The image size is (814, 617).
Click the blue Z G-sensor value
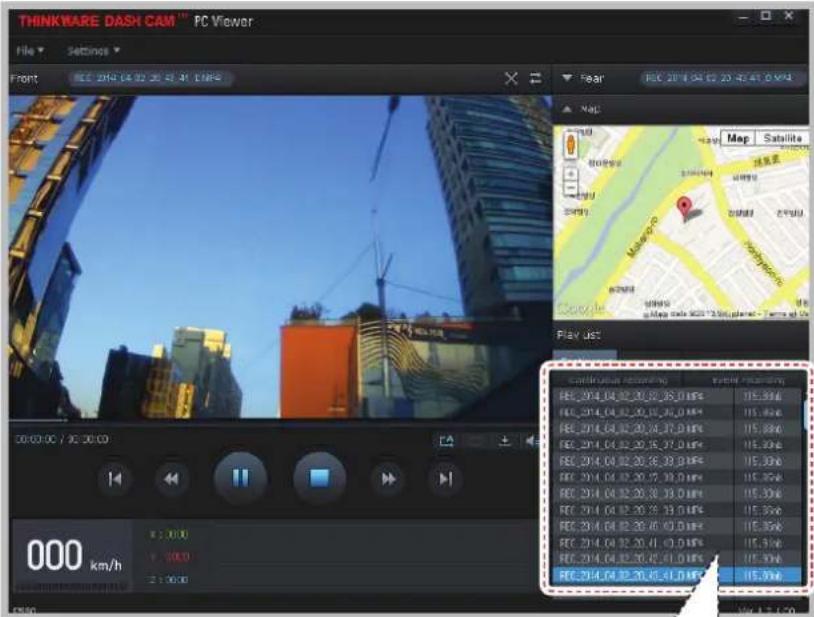click(x=169, y=579)
